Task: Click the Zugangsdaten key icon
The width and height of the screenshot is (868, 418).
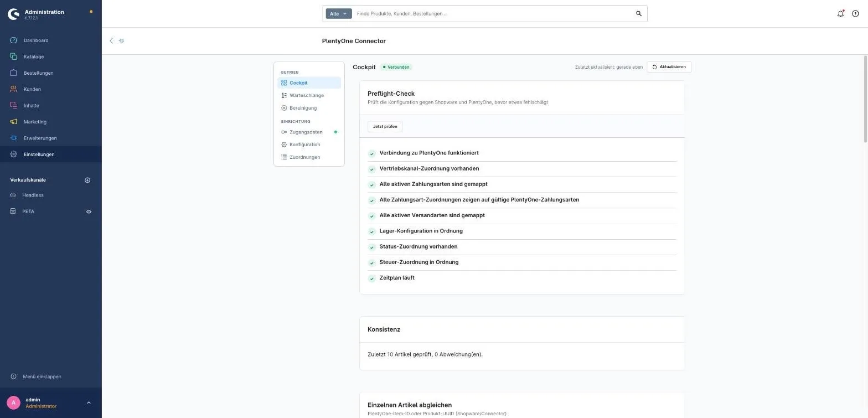Action: 284,132
